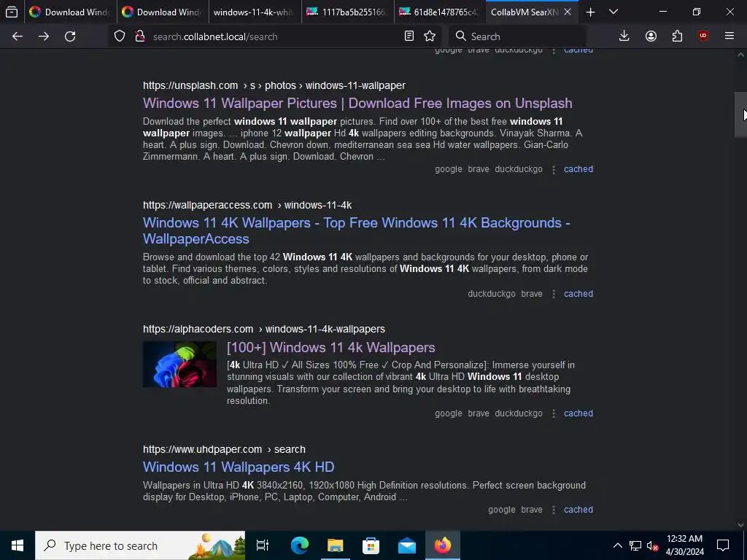Switch to the first Download Windows tab
The image size is (747, 560).
point(71,12)
